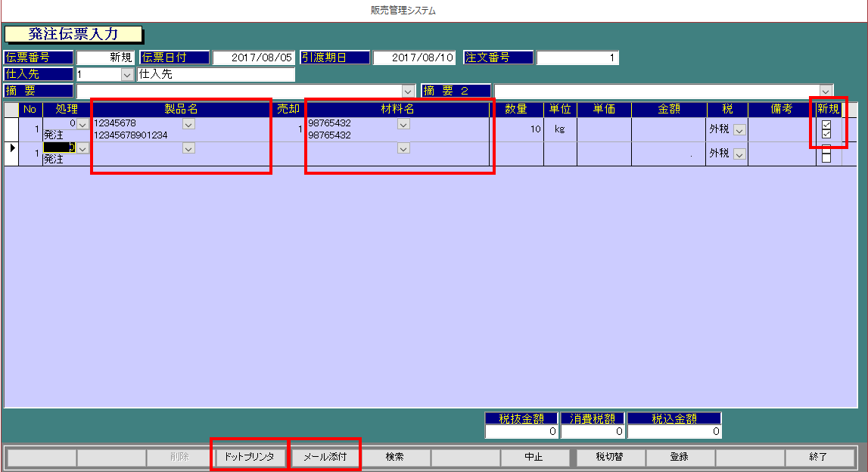
Task: Click the 単価 column header
Action: 604,110
